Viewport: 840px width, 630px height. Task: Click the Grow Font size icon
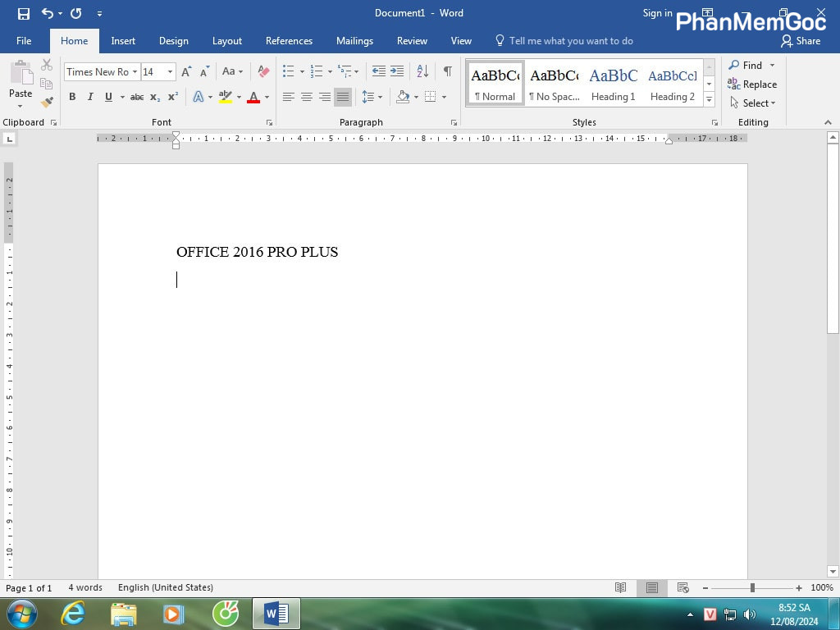(x=186, y=72)
